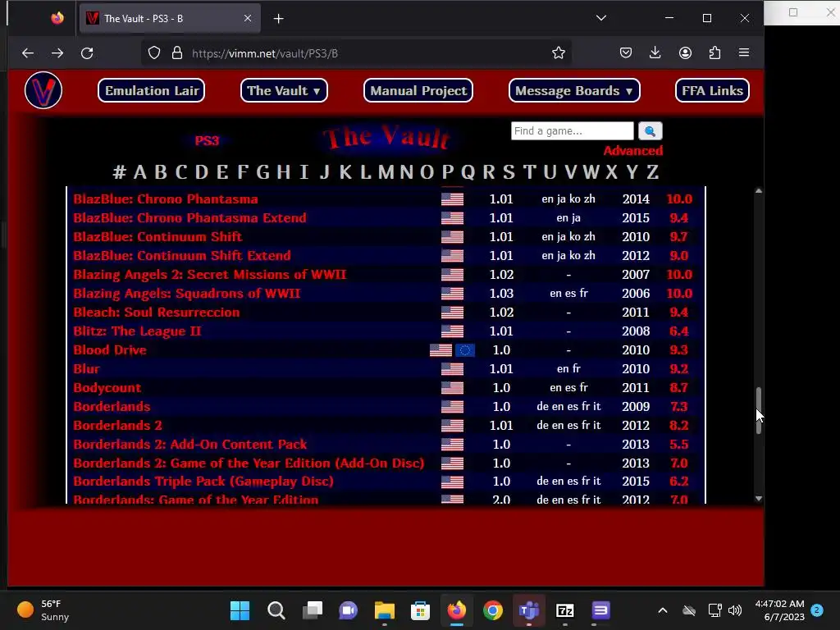The image size is (840, 630).
Task: Show hidden system tray icons
Action: click(x=663, y=610)
